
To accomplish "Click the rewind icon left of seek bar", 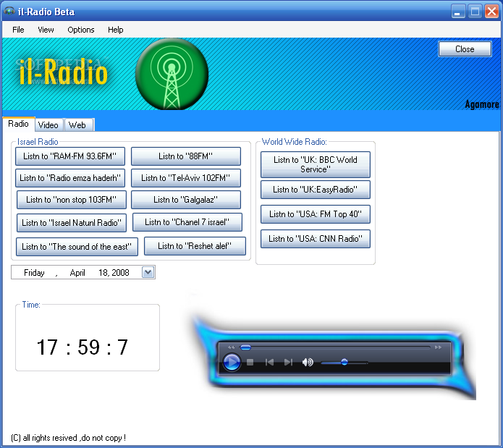I will tap(232, 347).
